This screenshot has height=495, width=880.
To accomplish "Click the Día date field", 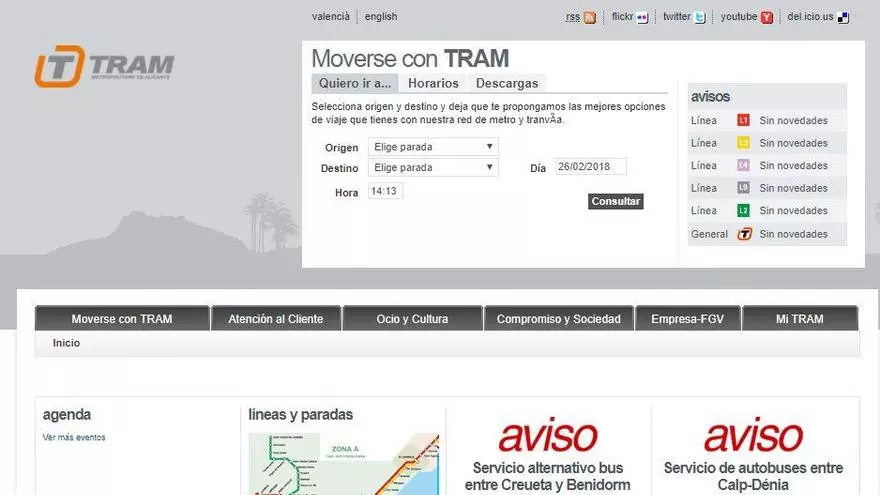I will point(591,167).
